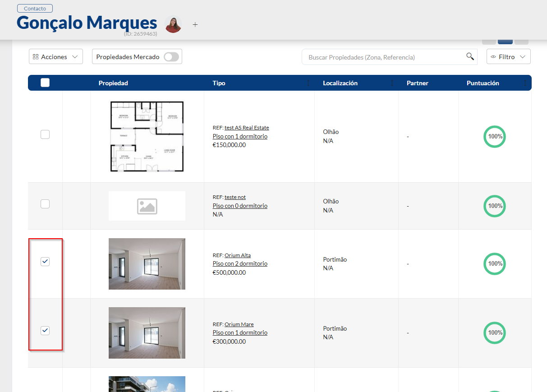The image size is (547, 392).
Task: Open Piso con 1 dormitorio at €300,000.00
Action: tap(240, 332)
